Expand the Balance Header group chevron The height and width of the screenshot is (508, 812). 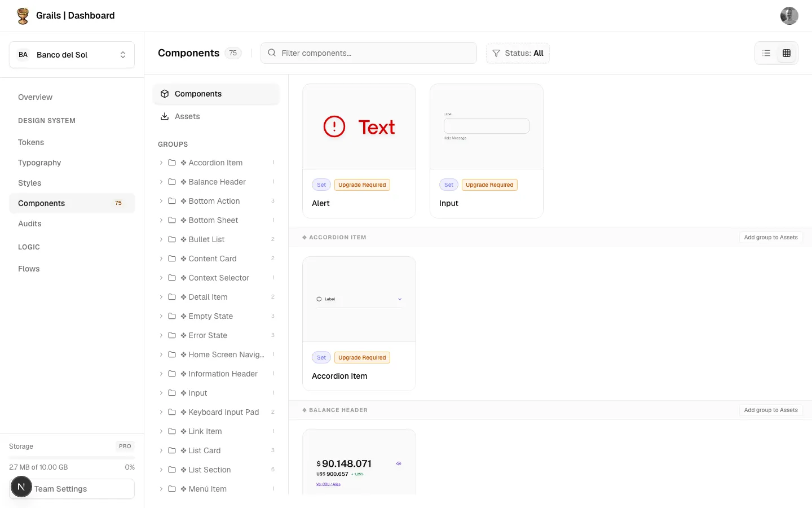pyautogui.click(x=161, y=182)
